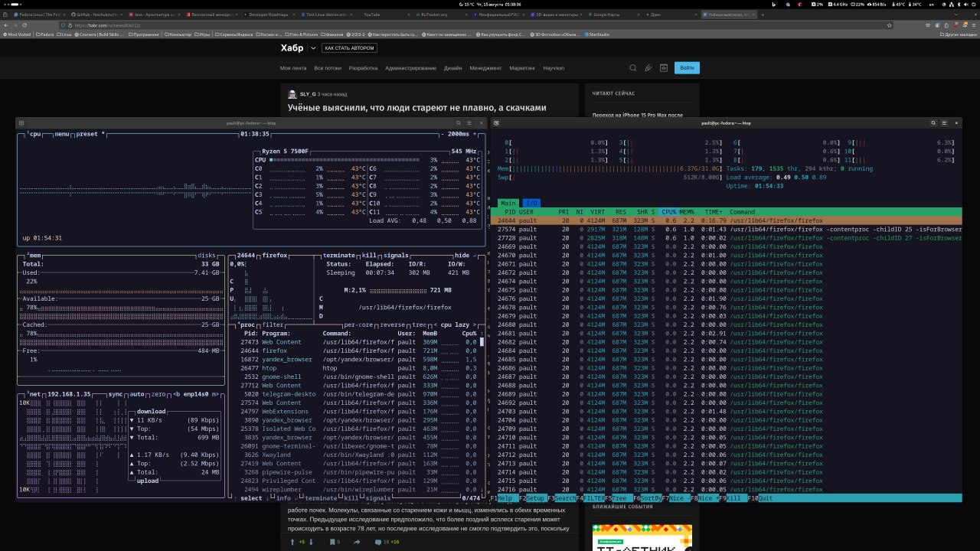
Task: Toggle sync option in btop net box
Action: click(115, 393)
